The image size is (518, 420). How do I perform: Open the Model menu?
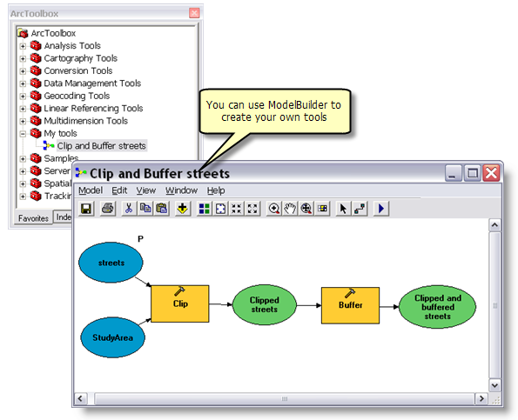point(91,190)
